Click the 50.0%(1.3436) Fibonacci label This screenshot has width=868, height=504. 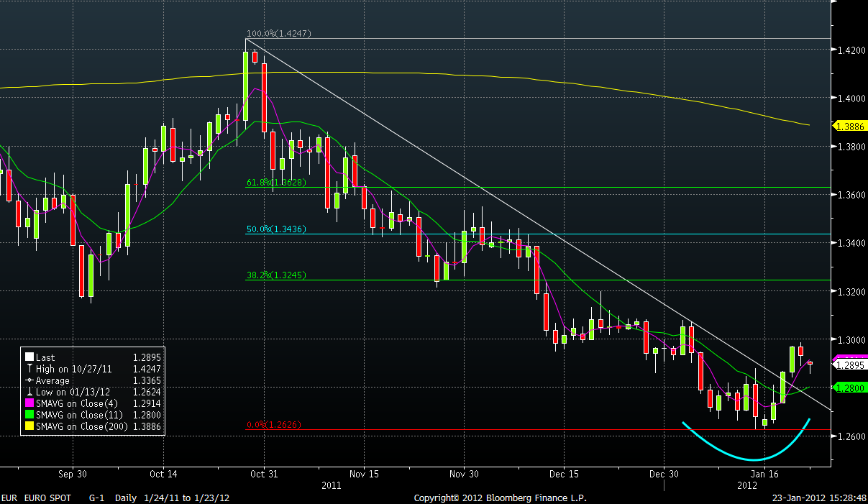coord(277,229)
